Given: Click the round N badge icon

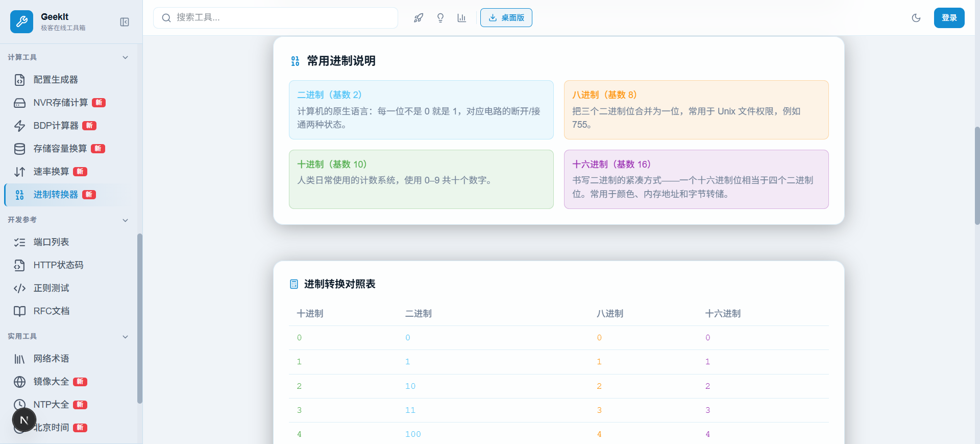Looking at the screenshot, I should point(24,420).
